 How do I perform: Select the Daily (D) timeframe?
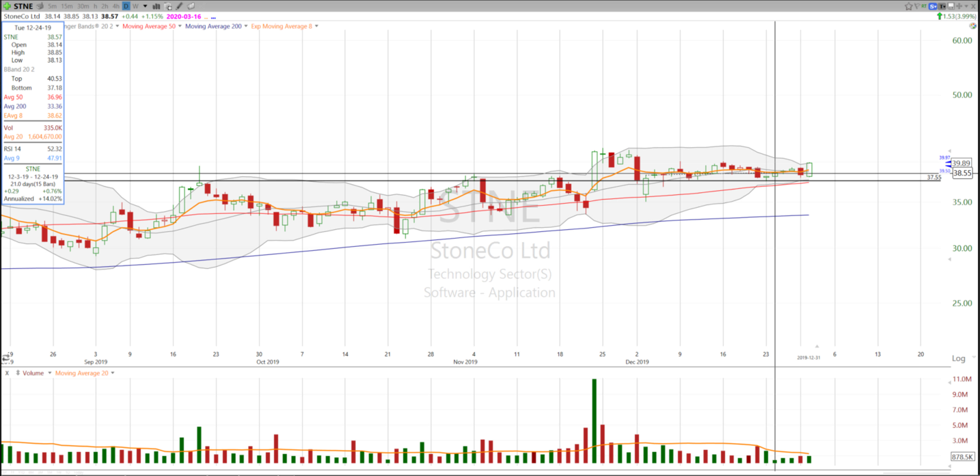126,6
